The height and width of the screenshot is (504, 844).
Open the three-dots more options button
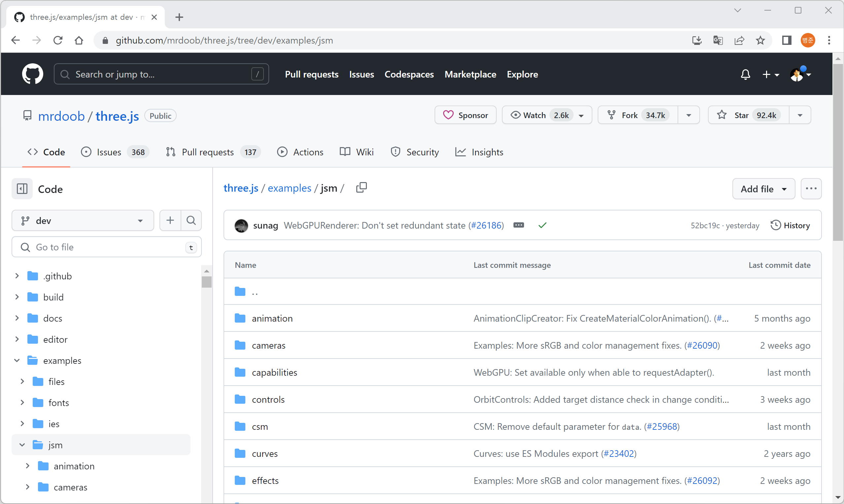click(811, 189)
